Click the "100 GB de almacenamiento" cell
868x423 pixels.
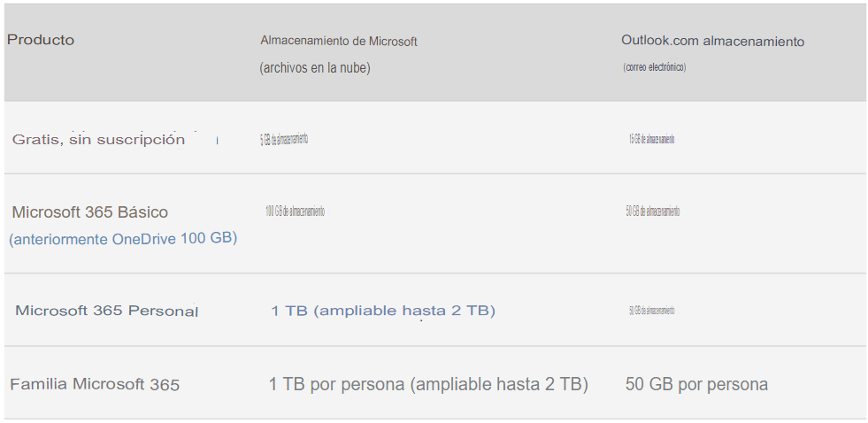pos(295,211)
